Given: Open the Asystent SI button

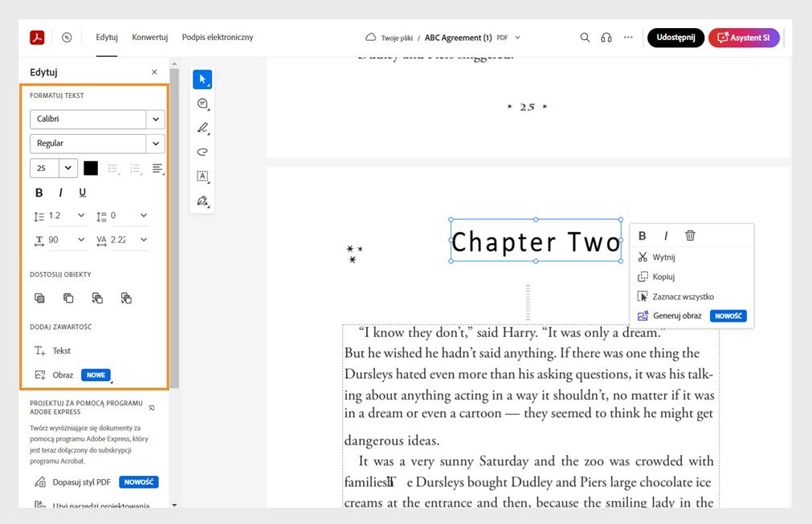Looking at the screenshot, I should (744, 37).
